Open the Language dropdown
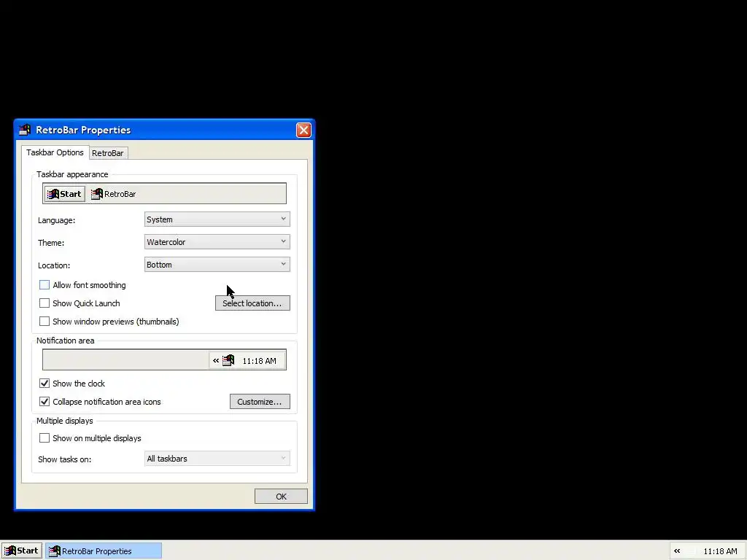Image resolution: width=747 pixels, height=560 pixels. click(217, 219)
